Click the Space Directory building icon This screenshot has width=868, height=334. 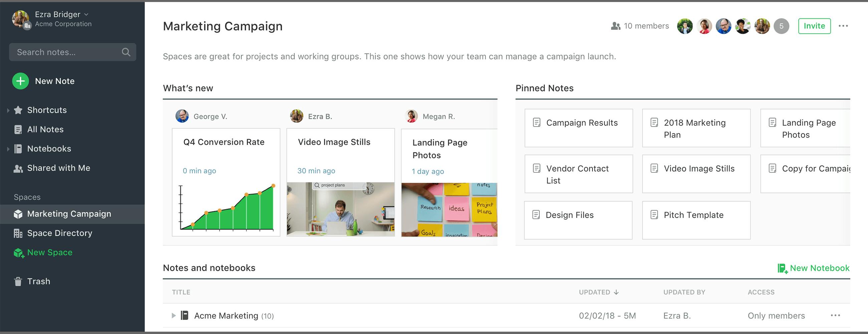[18, 233]
